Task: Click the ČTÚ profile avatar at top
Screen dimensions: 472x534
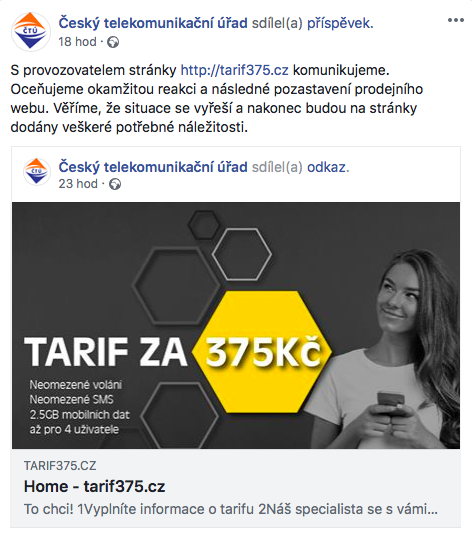Action: pos(31,31)
